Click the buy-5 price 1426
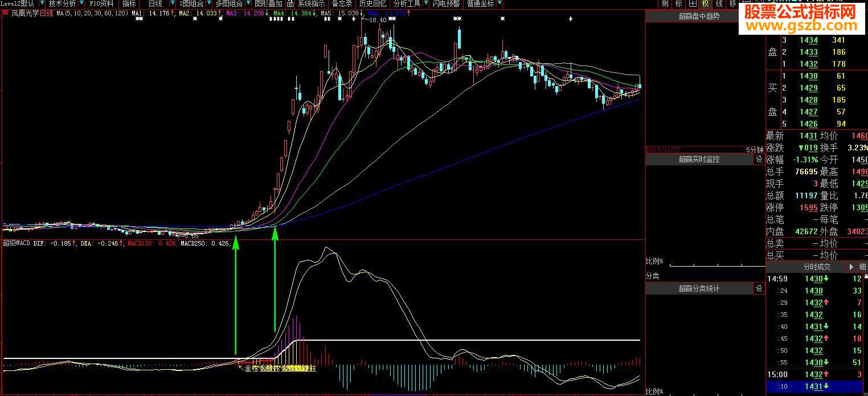This screenshot has height=396, width=868. [x=808, y=124]
